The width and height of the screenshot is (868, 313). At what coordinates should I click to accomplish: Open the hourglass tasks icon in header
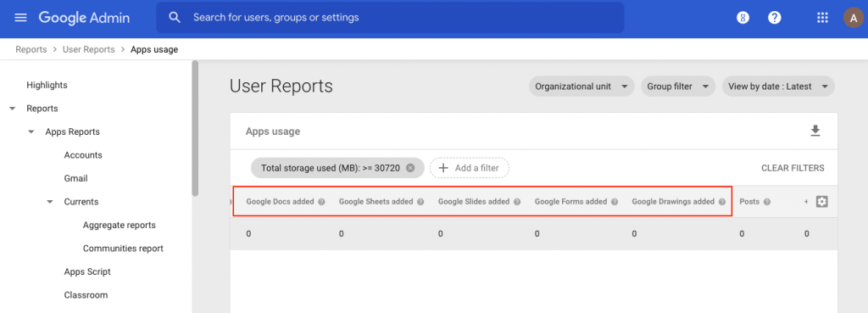point(743,18)
